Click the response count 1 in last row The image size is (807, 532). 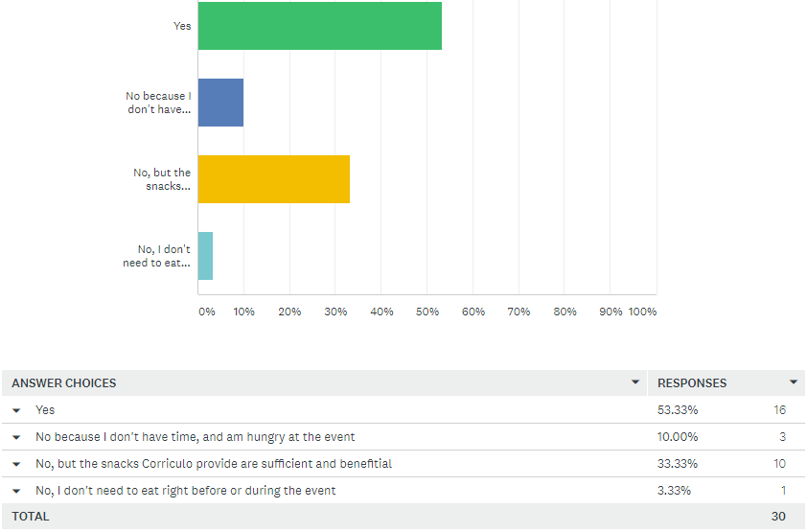[x=782, y=491]
